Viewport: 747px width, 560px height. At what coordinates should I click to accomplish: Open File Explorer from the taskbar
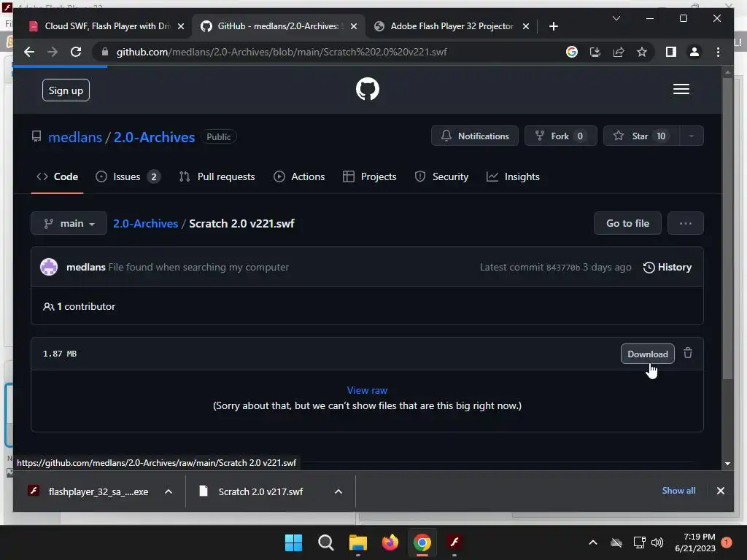357,542
